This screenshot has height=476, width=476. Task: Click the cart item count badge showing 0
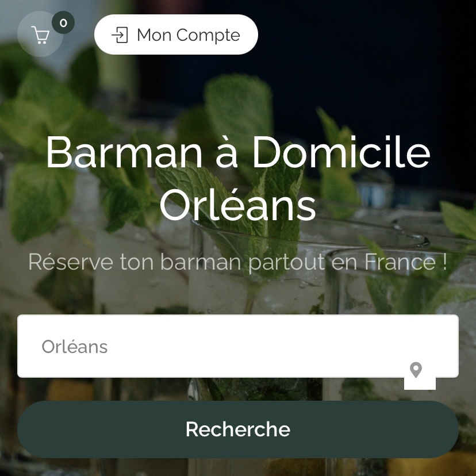pos(63,23)
